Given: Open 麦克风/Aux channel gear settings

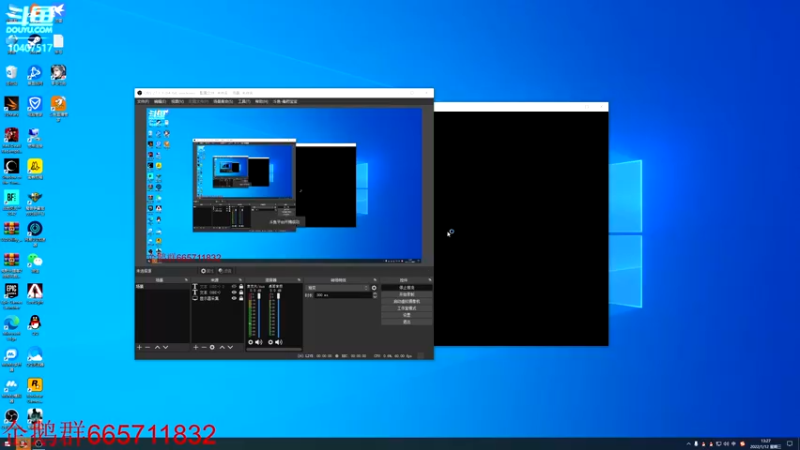Looking at the screenshot, I should [251, 342].
